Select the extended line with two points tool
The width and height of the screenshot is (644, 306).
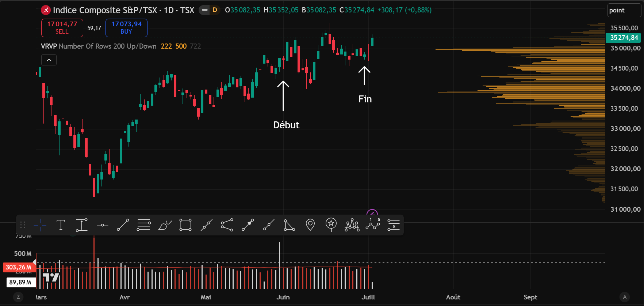pos(206,225)
